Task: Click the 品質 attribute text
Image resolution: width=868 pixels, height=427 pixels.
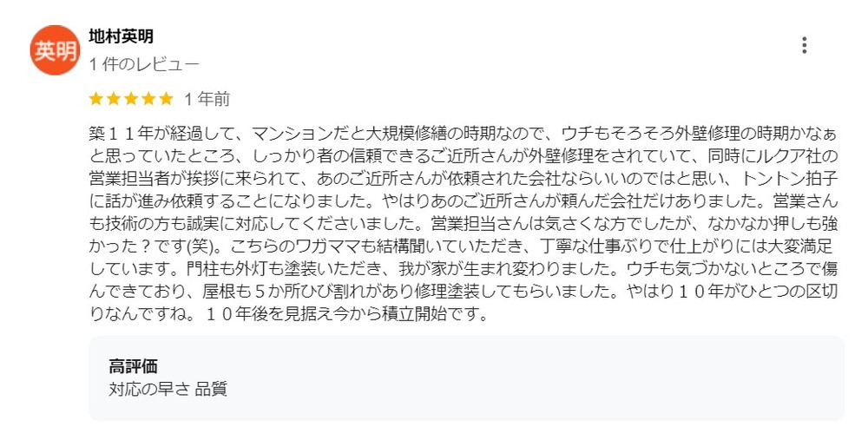Action: click(211, 390)
